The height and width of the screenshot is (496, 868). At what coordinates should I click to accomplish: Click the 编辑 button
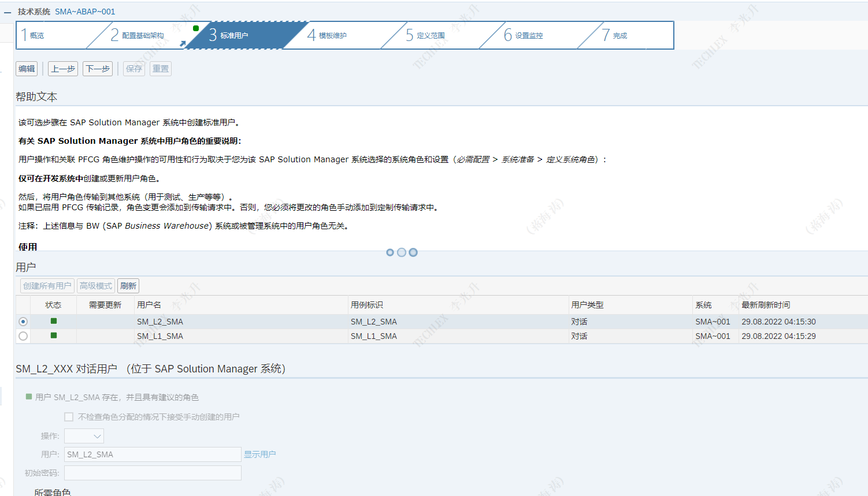click(27, 69)
